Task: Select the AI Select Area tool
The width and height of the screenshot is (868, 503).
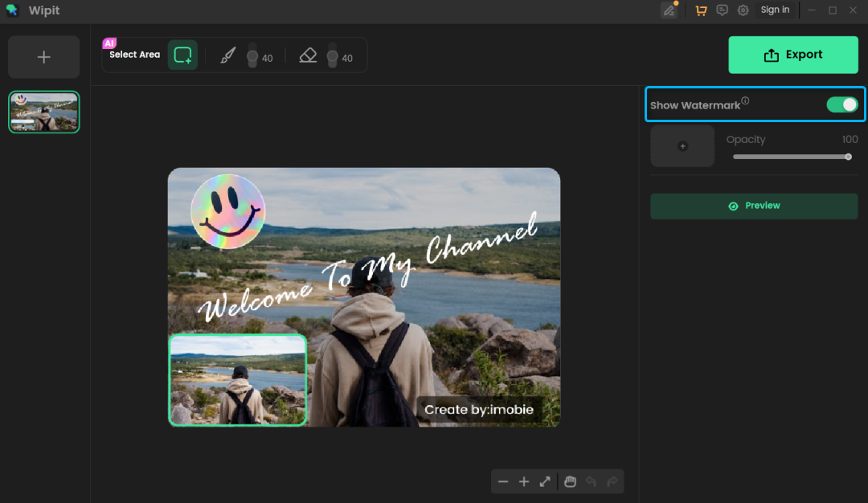Action: (x=182, y=55)
